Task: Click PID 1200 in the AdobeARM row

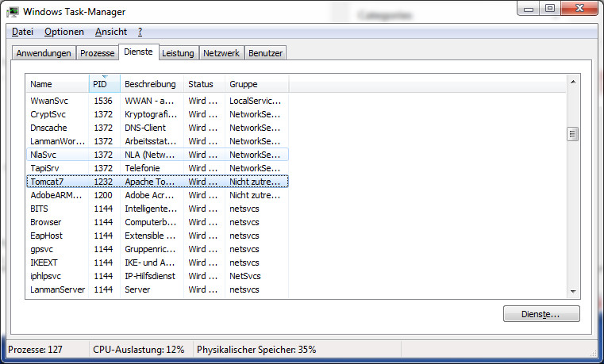Action: 103,195
